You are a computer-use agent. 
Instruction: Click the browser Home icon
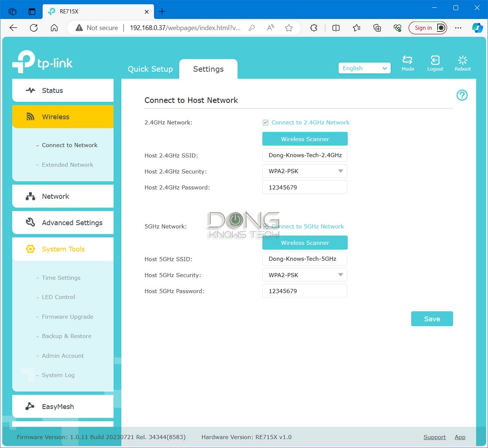54,28
